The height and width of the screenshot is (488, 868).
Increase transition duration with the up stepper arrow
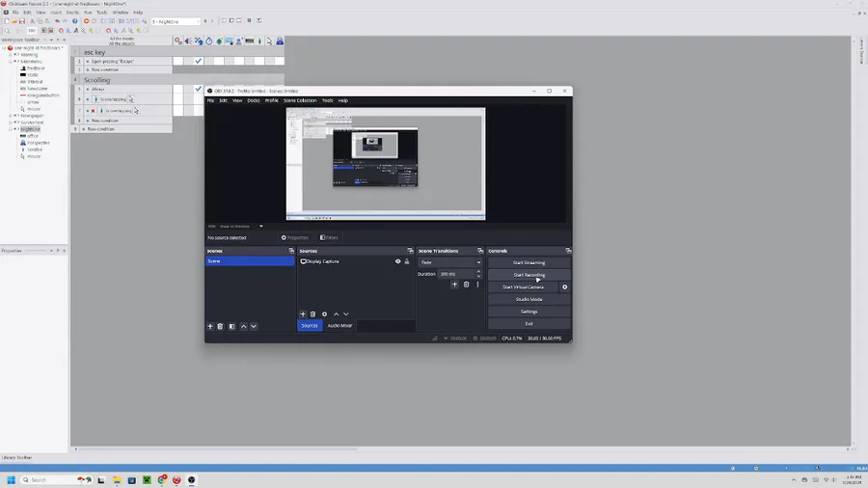coord(478,272)
